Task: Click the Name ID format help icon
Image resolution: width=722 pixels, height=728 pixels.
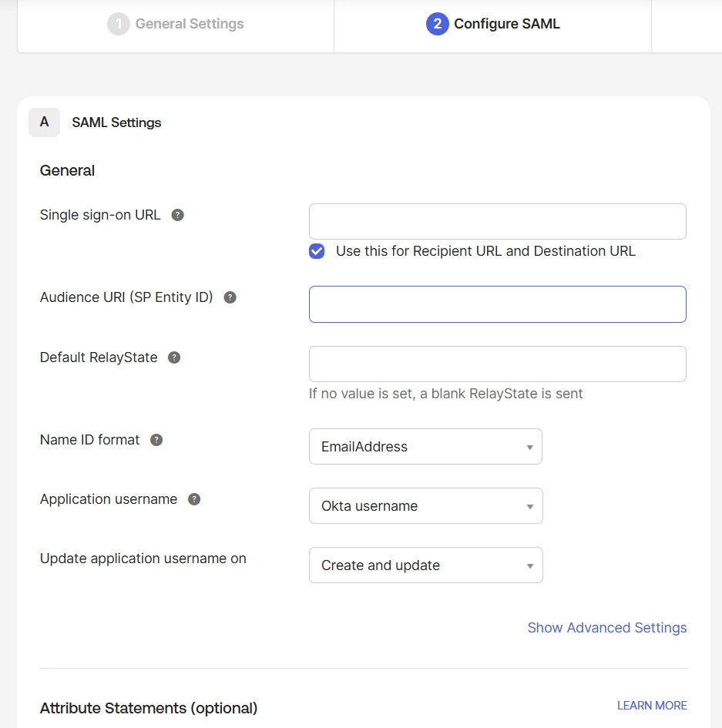Action: (156, 439)
